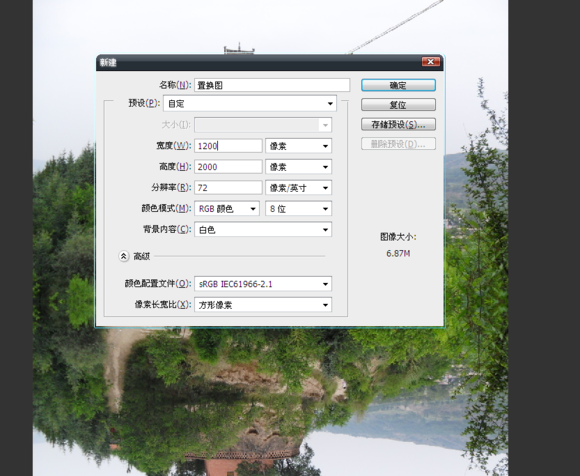
Task: Click the 新建 dialog title text
Action: [x=108, y=62]
